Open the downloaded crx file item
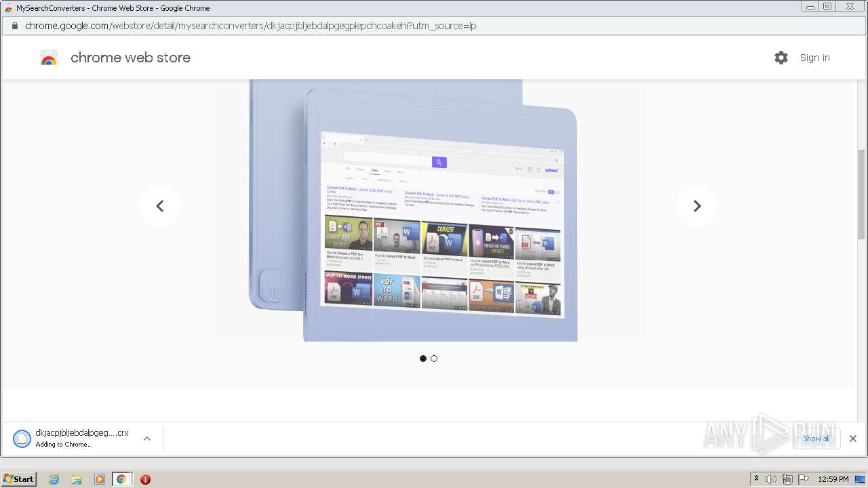Screen dimensions: 868x488 (x=81, y=439)
